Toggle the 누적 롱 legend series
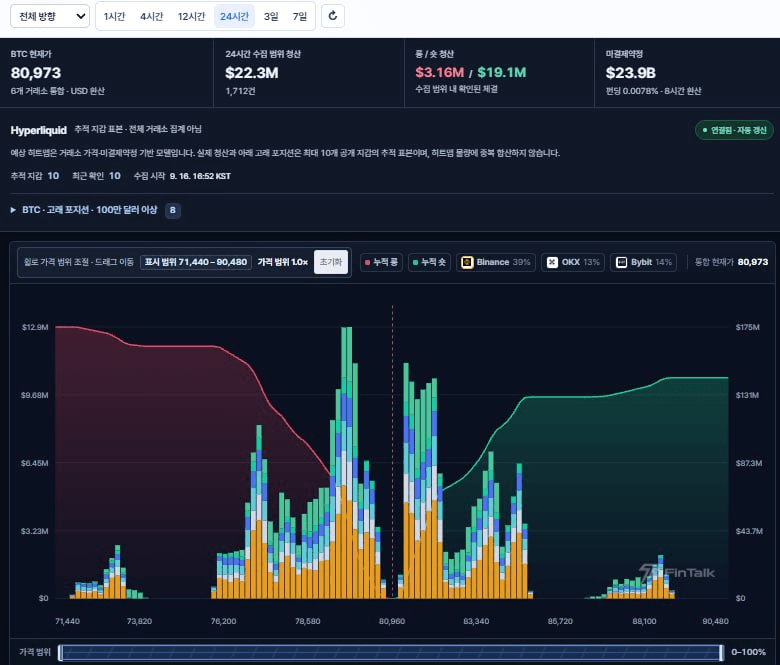Screen dimensions: 780x665 tap(381, 262)
